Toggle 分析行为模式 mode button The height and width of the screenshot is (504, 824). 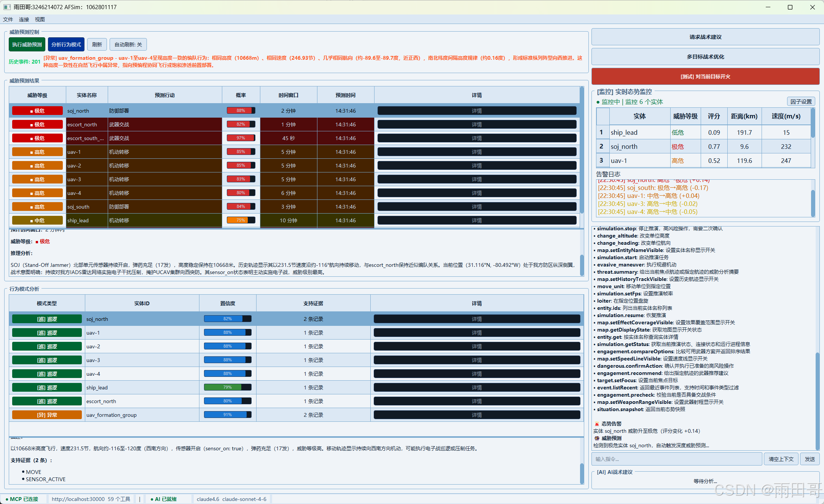click(x=66, y=45)
